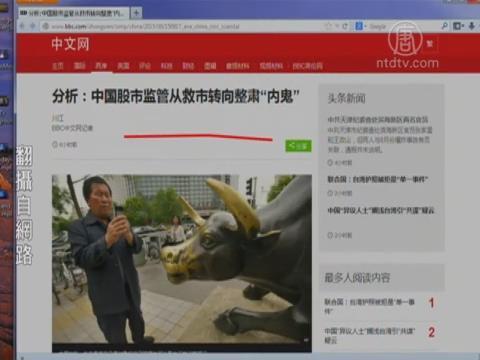The width and height of the screenshot is (480, 360).
Task: Open the highlighted 两岸 navigation section
Action: coord(101,66)
